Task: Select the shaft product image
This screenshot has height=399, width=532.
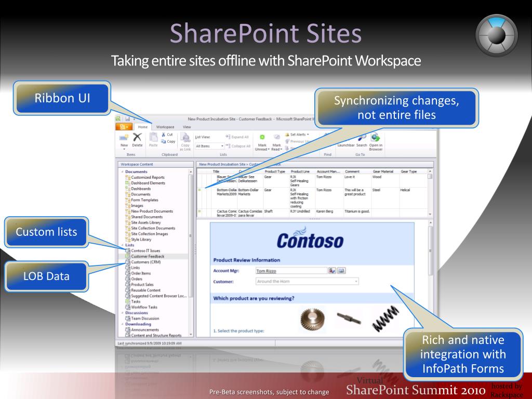Action: [x=349, y=318]
